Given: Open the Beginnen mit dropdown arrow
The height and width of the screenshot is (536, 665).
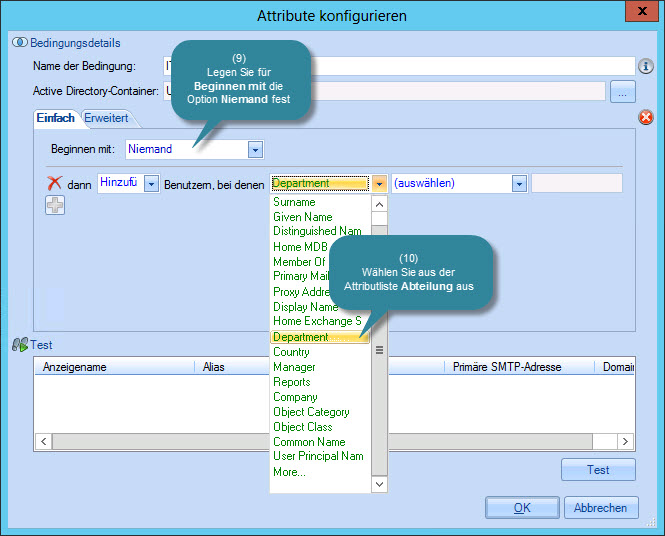Looking at the screenshot, I should tap(255, 150).
